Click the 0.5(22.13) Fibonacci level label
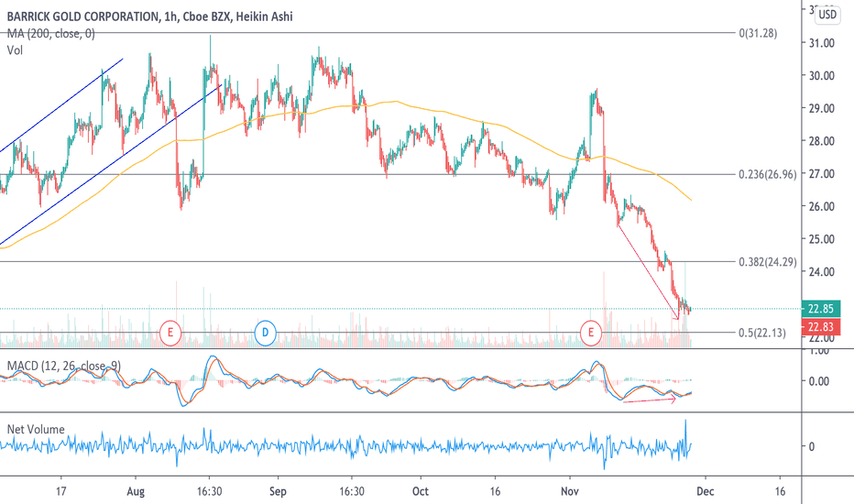The width and height of the screenshot is (854, 504). (762, 333)
